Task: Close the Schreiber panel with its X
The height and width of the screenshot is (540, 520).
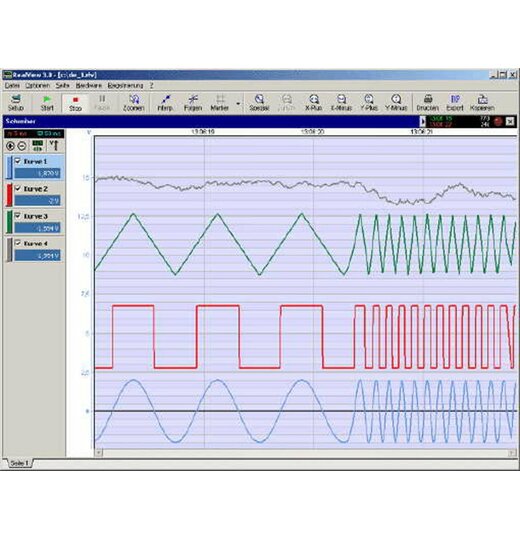Action: pos(510,121)
